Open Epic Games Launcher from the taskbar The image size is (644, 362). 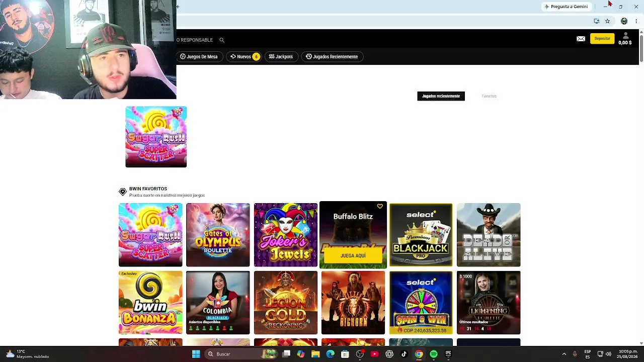click(448, 354)
